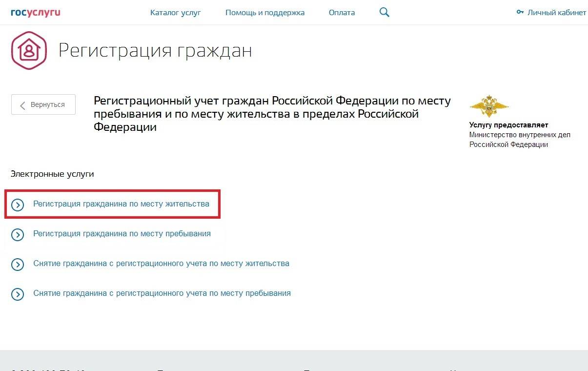Click the Госуслуги logo
The width and height of the screenshot is (588, 371).
[36, 12]
